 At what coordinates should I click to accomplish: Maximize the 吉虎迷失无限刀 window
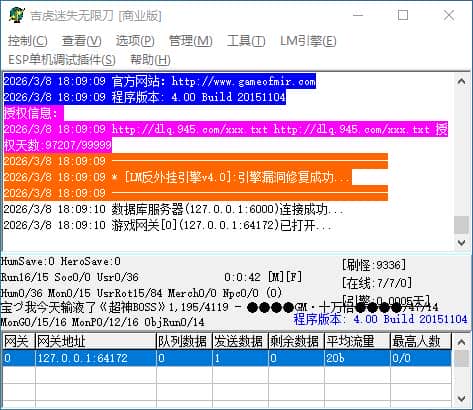pyautogui.click(x=403, y=15)
